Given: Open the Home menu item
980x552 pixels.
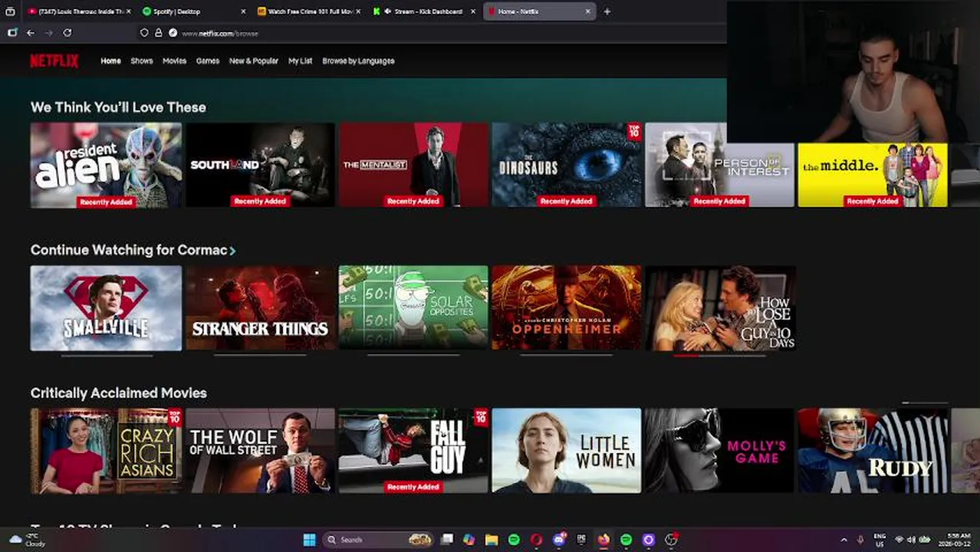Looking at the screenshot, I should click(x=110, y=61).
